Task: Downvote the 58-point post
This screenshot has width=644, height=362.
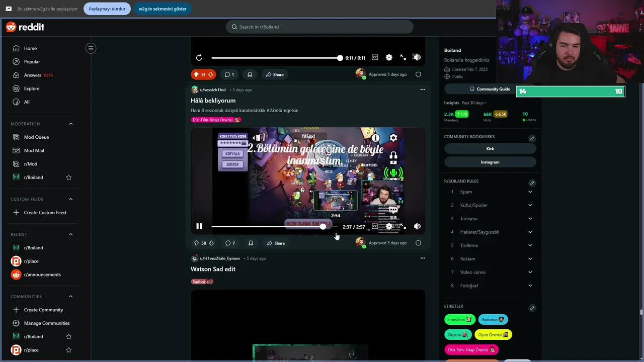Action: tap(211, 243)
